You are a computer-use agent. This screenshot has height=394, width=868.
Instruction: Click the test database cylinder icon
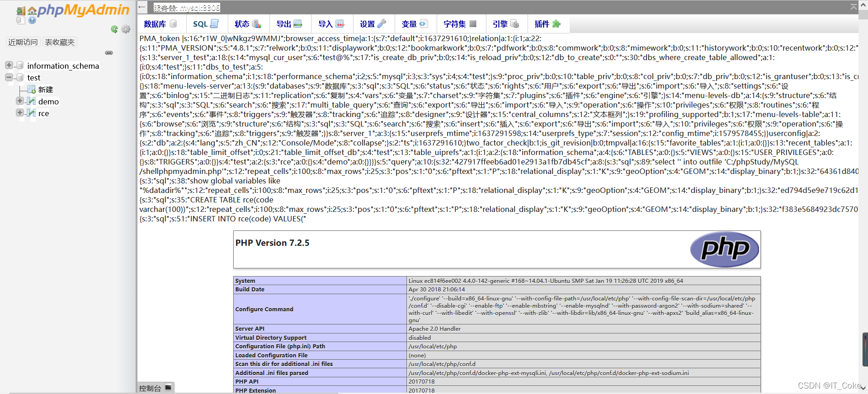click(20, 78)
